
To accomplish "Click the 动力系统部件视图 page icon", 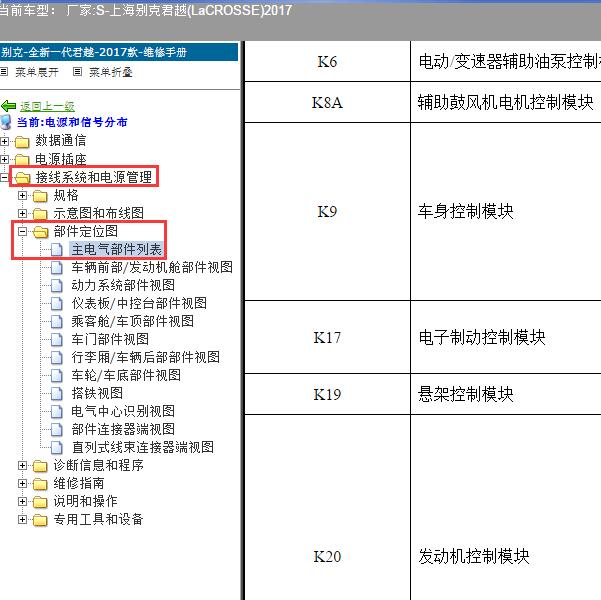I will pyautogui.click(x=57, y=286).
